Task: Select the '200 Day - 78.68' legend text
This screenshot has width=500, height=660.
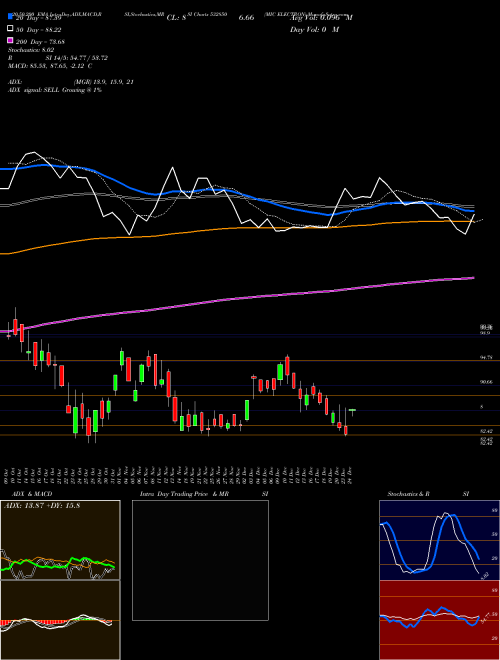Action: [x=40, y=42]
